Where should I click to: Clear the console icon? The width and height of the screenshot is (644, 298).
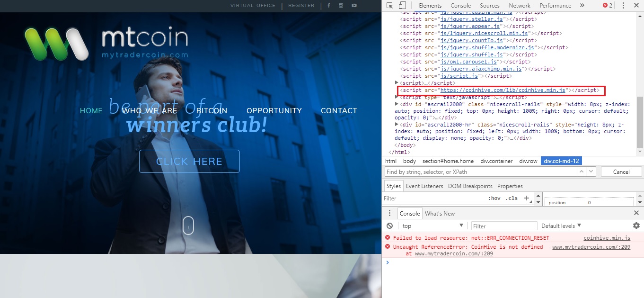pyautogui.click(x=389, y=226)
